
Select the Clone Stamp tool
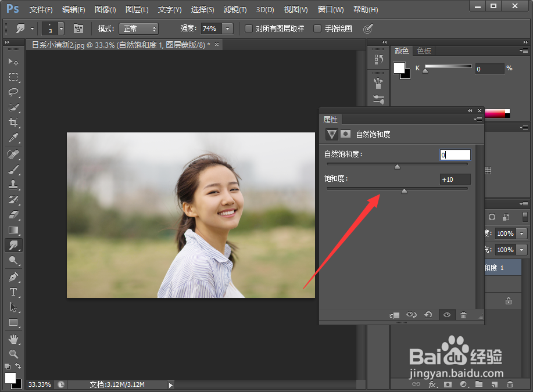click(13, 185)
